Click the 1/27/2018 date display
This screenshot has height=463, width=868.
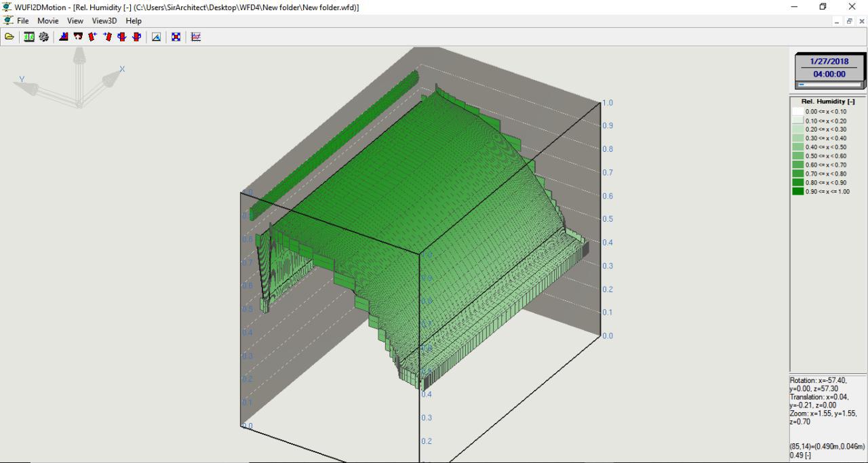[x=830, y=62]
